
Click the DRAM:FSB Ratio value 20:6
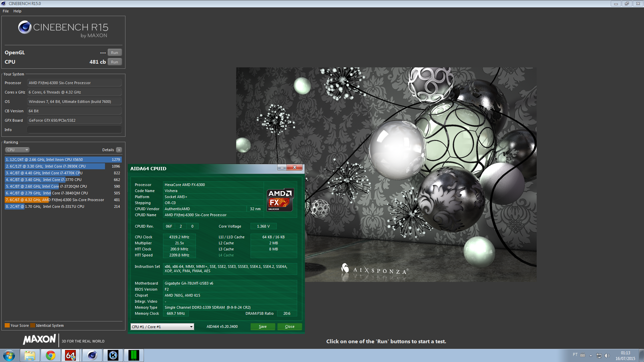[287, 313]
